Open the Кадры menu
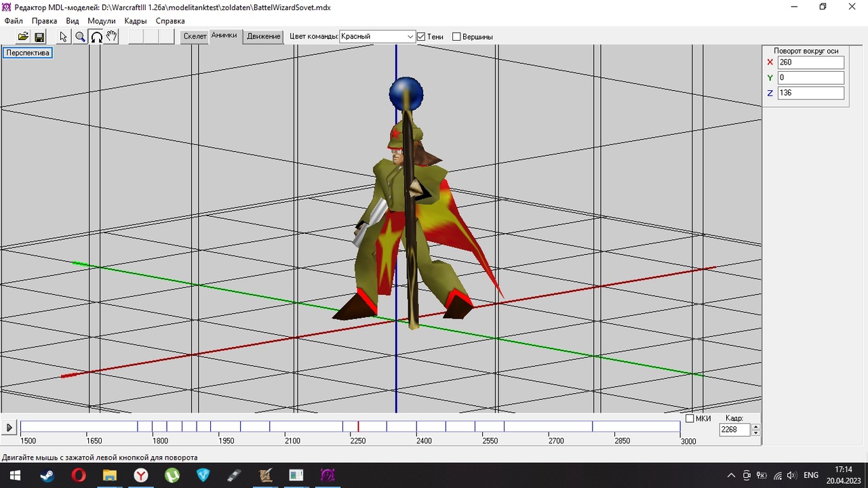 (x=136, y=21)
